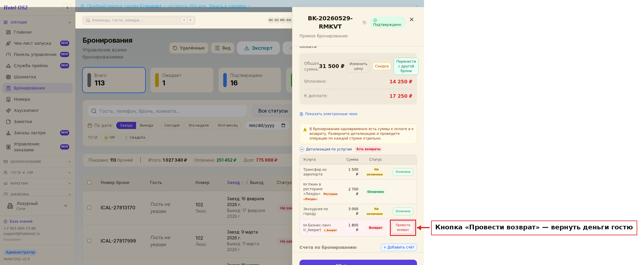Open the Вид view options
This screenshot has width=644, height=265.
point(223,48)
